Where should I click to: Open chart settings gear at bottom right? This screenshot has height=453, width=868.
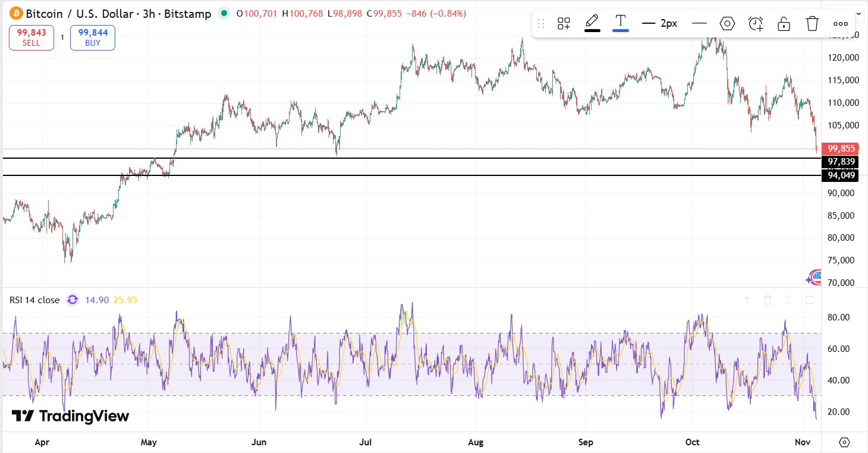[844, 442]
